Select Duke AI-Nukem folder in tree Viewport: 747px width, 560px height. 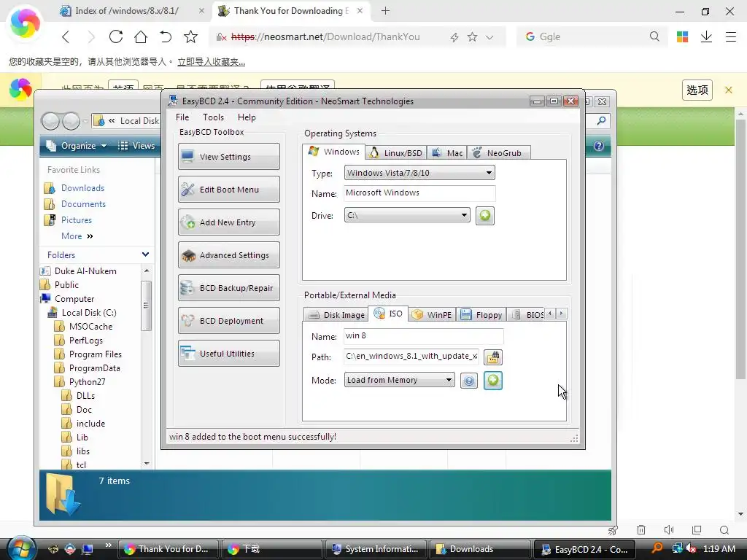pyautogui.click(x=85, y=271)
